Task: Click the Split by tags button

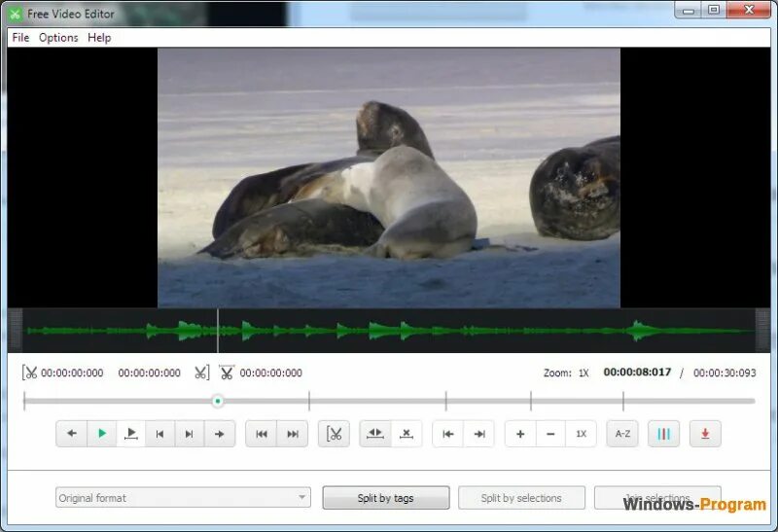Action: click(x=386, y=498)
